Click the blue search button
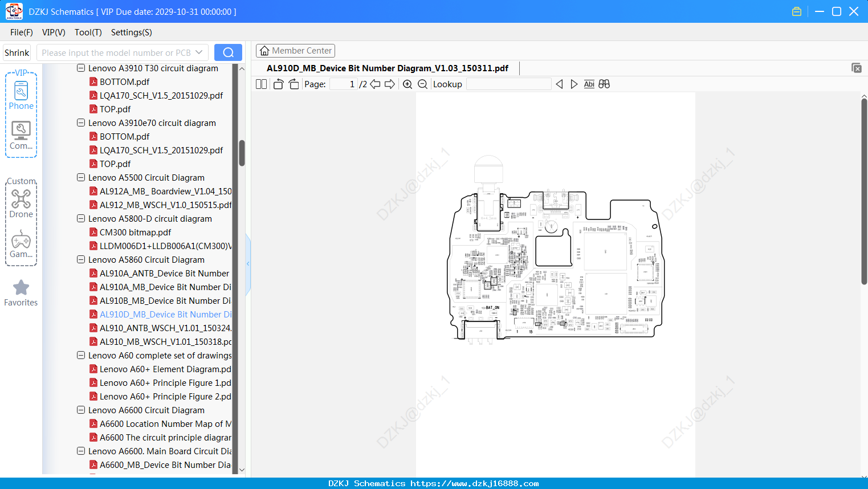Screen dimensions: 868x489 pyautogui.click(x=228, y=52)
